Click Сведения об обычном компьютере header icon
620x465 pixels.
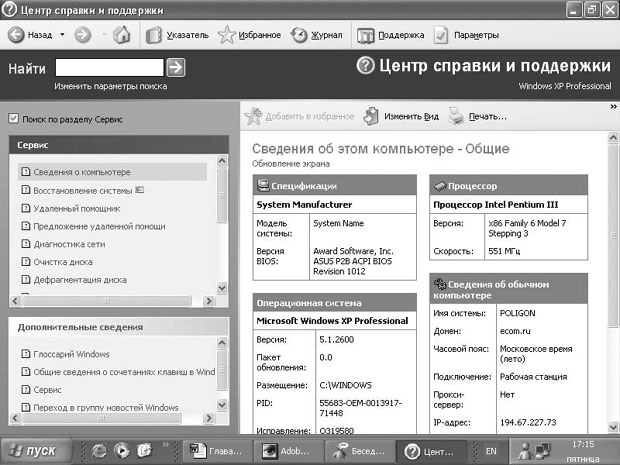click(x=440, y=284)
